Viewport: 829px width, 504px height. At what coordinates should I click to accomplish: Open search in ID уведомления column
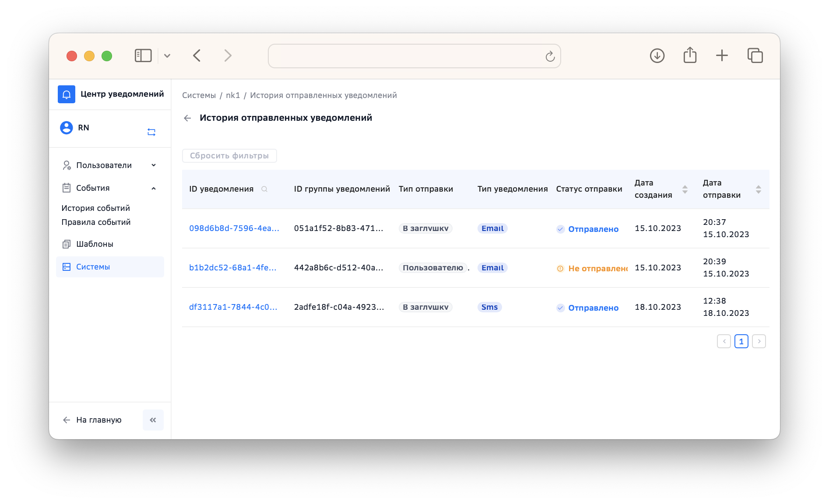264,189
